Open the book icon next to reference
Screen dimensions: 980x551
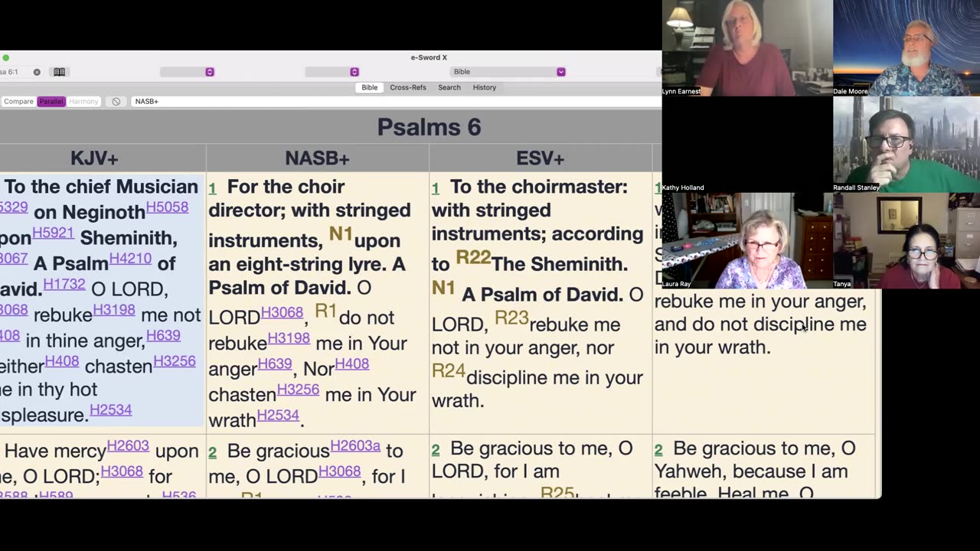(x=59, y=72)
